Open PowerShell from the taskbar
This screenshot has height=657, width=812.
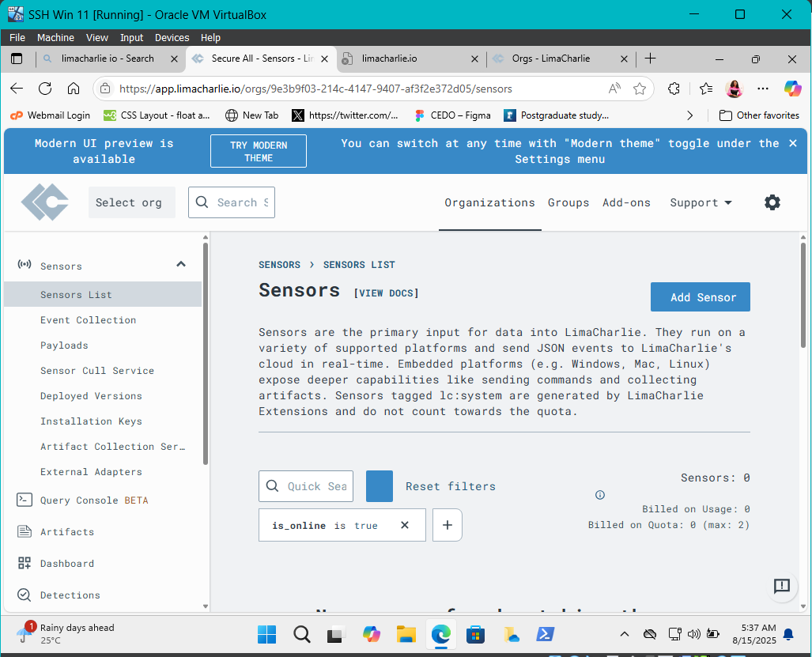[x=545, y=634]
